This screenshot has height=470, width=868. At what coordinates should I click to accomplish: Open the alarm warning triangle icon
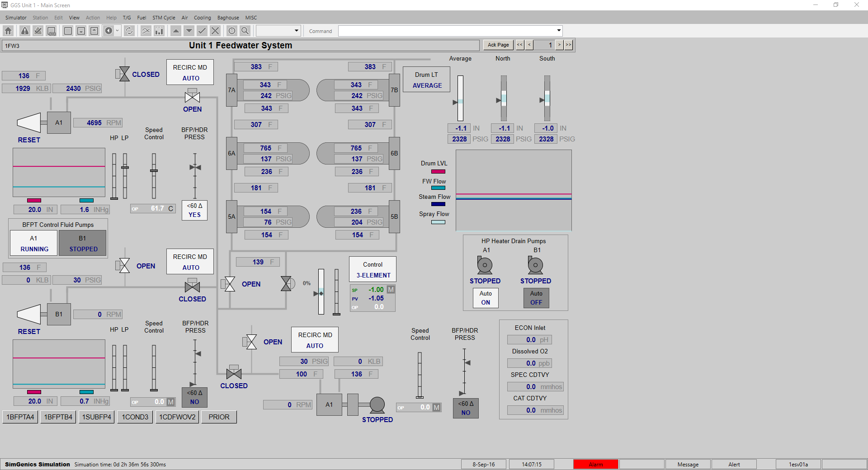[25, 31]
